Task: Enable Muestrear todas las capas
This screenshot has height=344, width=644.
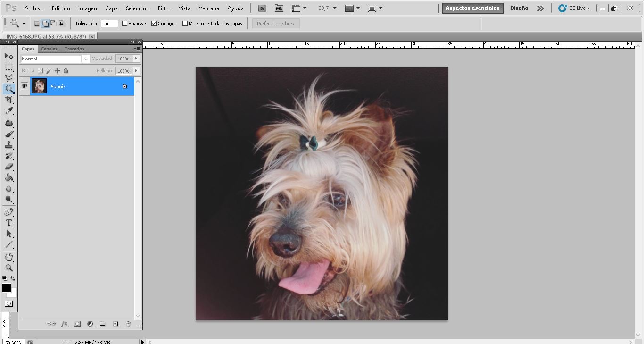Action: click(x=185, y=23)
